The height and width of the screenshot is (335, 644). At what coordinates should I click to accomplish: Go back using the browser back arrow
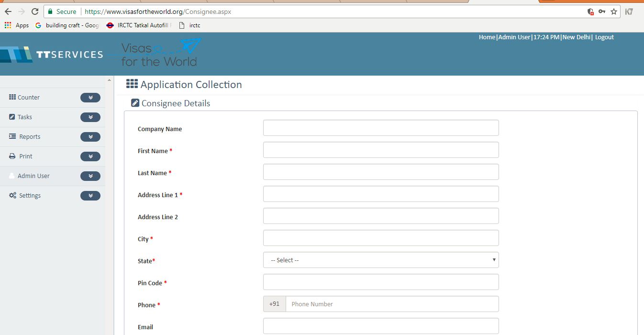[x=8, y=11]
